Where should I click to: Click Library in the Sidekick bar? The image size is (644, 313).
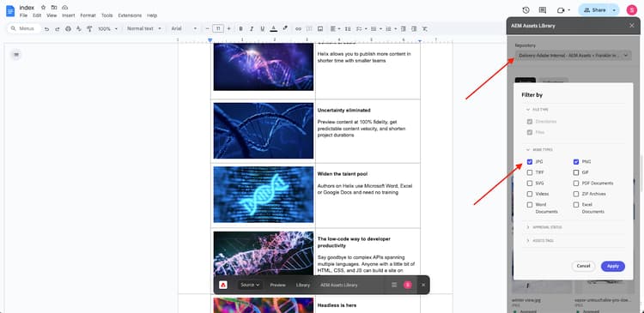coord(303,285)
